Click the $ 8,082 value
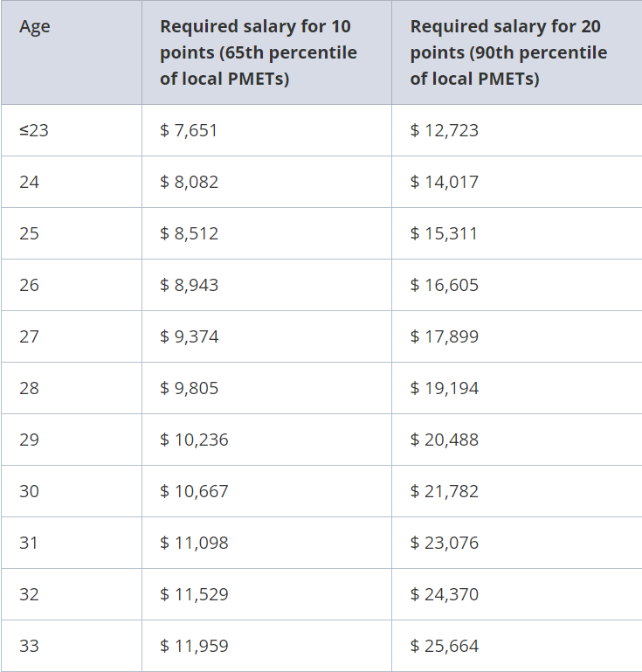The height and width of the screenshot is (672, 642). 189,182
